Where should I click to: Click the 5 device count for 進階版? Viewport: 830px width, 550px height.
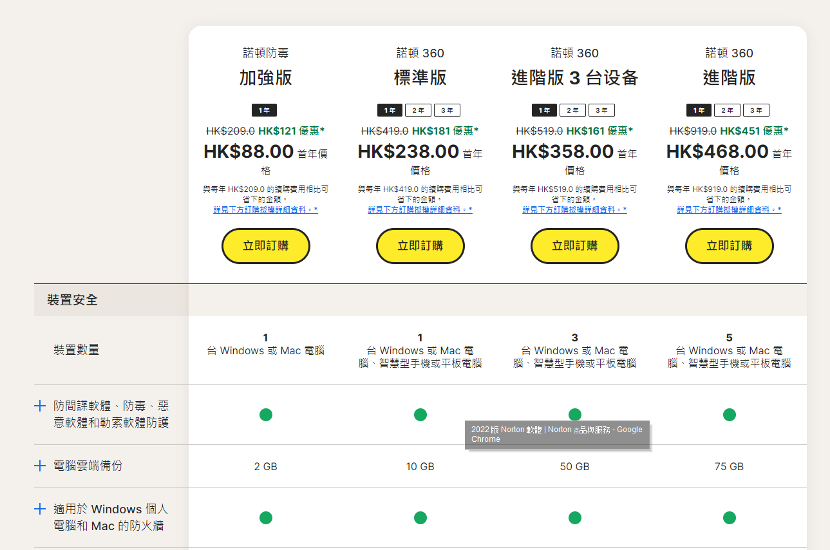pyautogui.click(x=729, y=338)
